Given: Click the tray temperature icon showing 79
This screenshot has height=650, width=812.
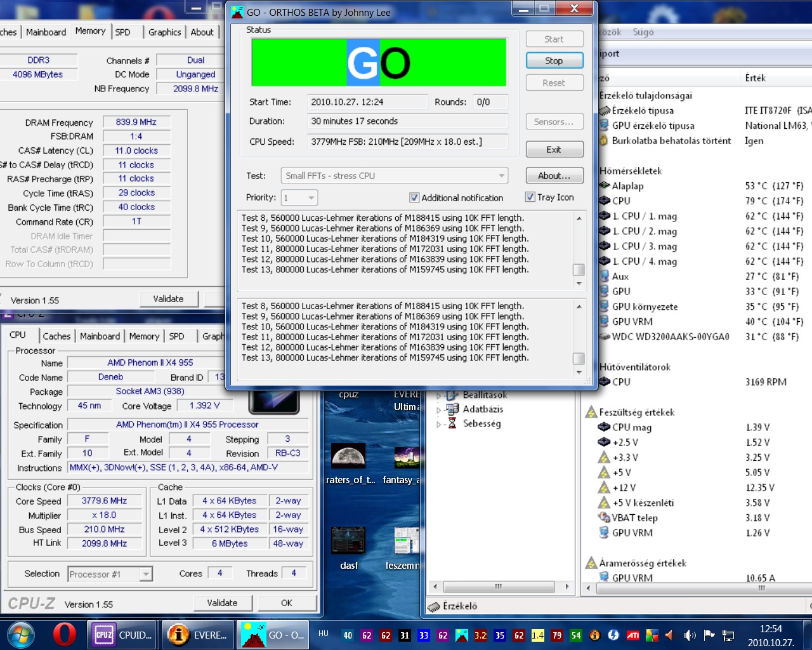Looking at the screenshot, I should tap(557, 635).
